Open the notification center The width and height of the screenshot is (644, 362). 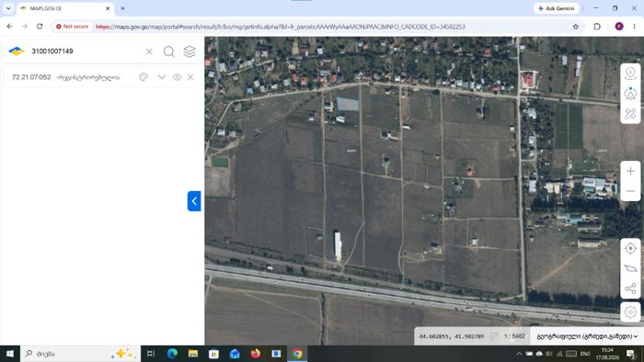tap(631, 354)
